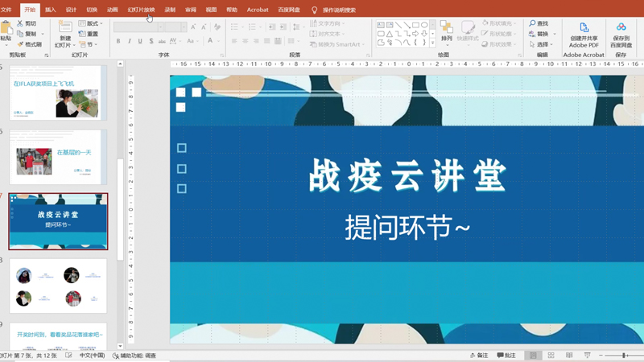
Task: Switch to Slide Sorter view in status bar
Action: click(551, 356)
